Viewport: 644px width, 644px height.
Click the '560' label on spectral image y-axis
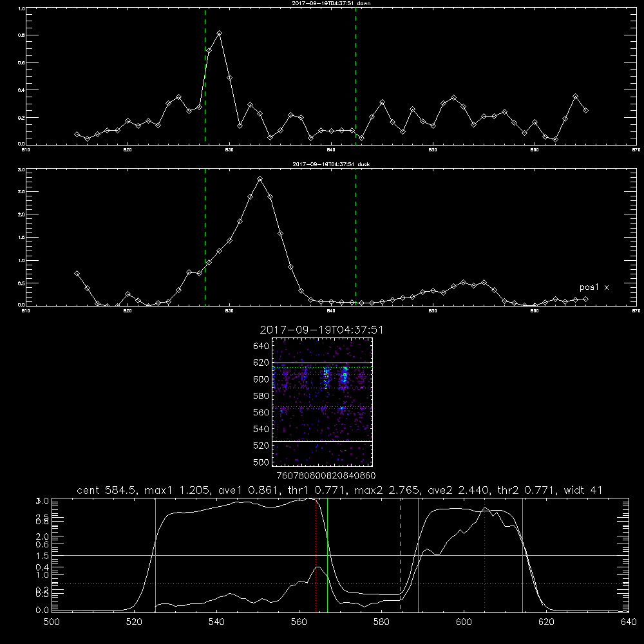[261, 412]
